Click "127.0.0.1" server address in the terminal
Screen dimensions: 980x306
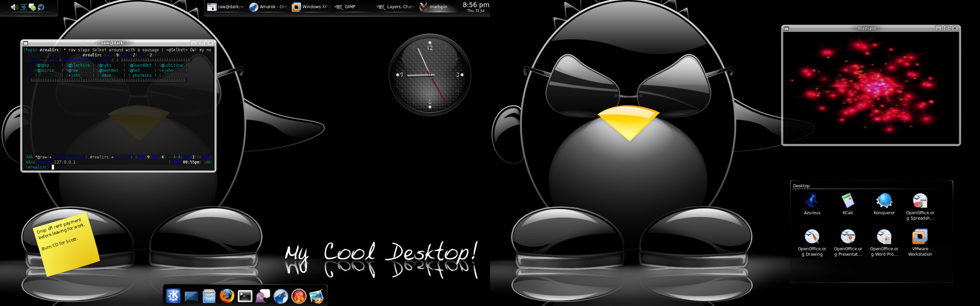[x=65, y=162]
